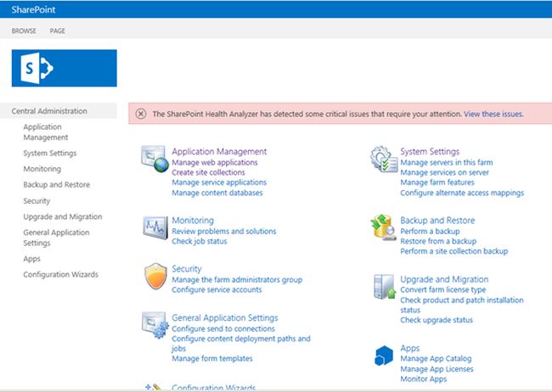
Task: Open System Settings in the left navigation
Action: point(50,153)
